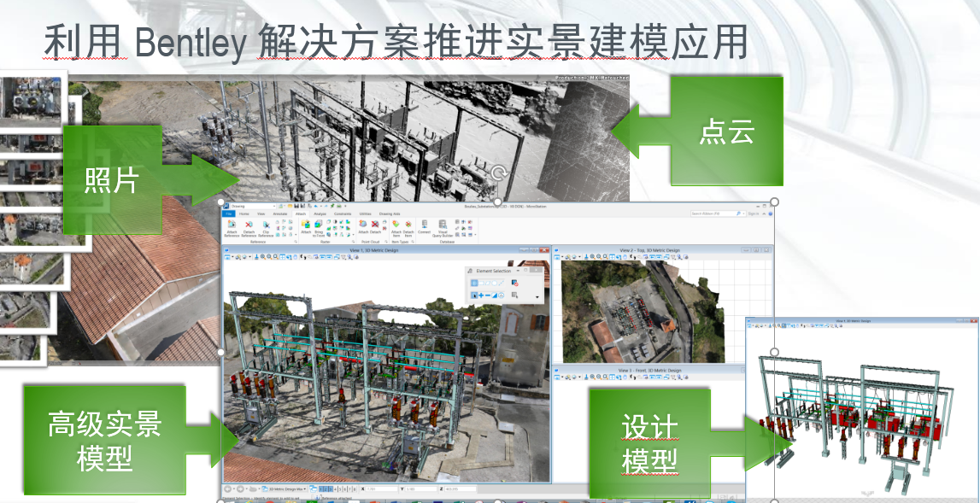Select the 照片 arrow shape
980x503 pixels.
tap(152, 180)
